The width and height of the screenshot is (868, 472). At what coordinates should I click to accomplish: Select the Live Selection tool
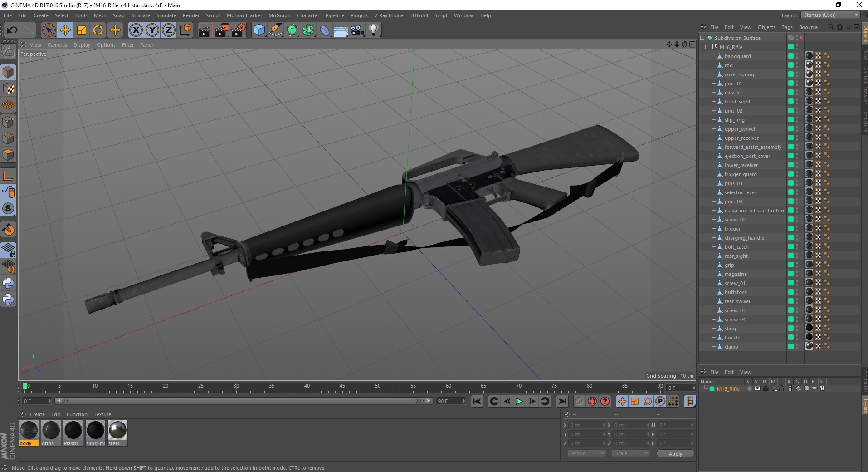click(49, 30)
